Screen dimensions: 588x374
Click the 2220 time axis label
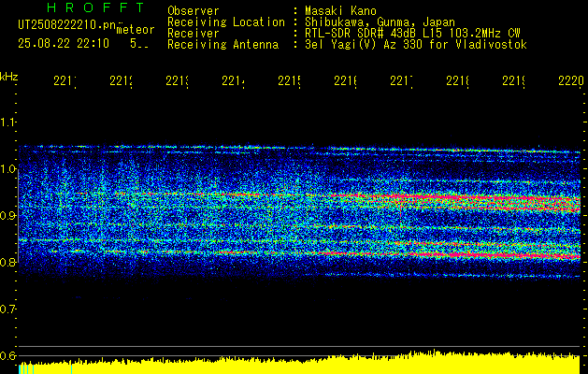tap(571, 80)
